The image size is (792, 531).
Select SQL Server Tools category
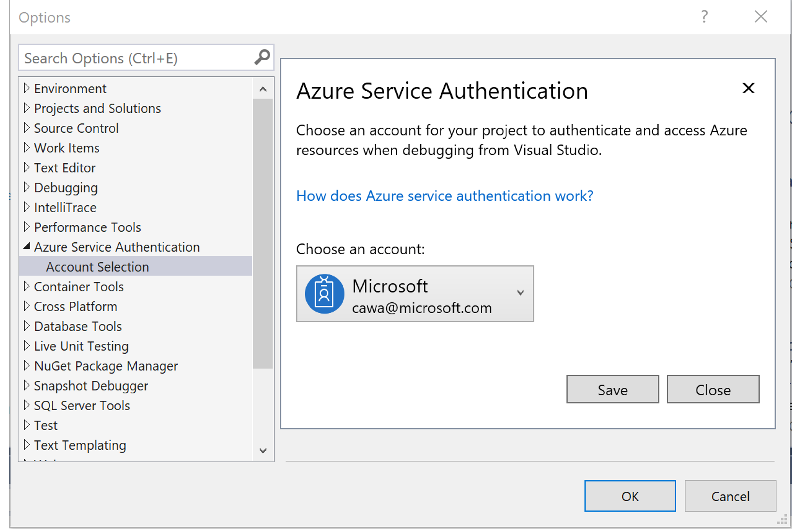(82, 405)
